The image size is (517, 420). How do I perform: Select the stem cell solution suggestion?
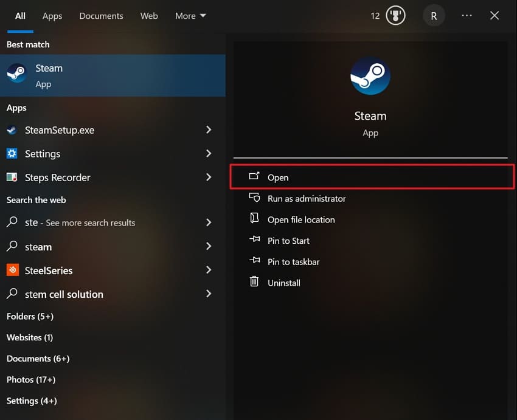click(x=63, y=294)
